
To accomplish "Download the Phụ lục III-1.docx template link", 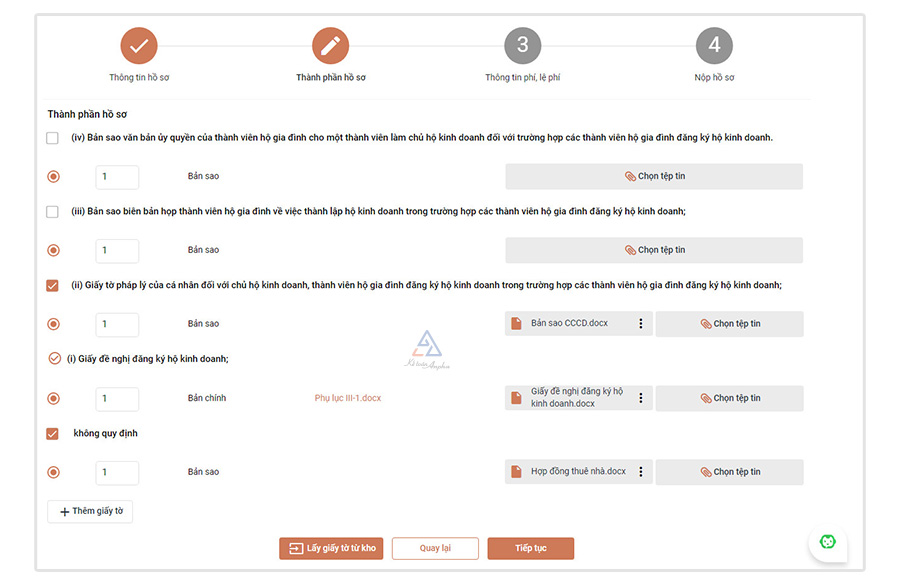I will click(x=347, y=398).
